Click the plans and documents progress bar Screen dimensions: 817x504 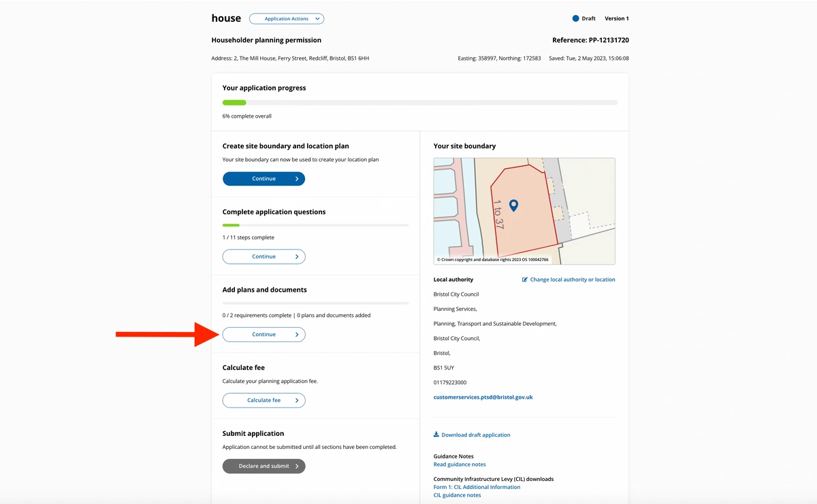315,303
